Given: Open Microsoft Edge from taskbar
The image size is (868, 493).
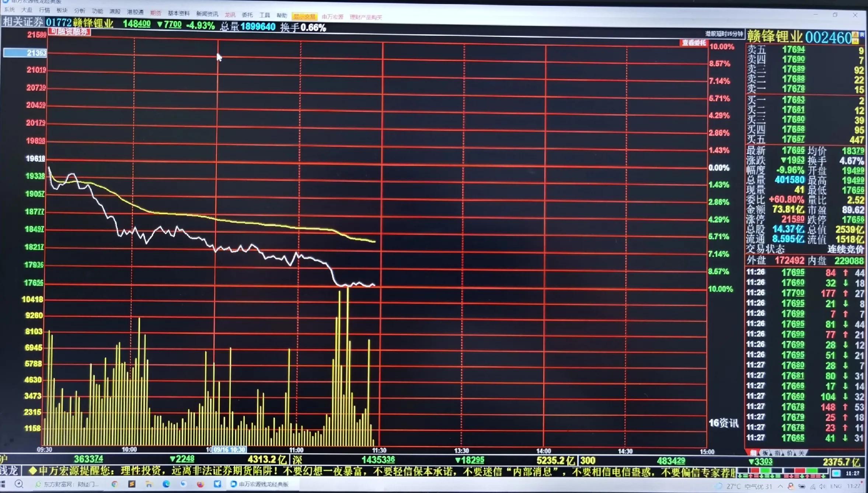Looking at the screenshot, I should [166, 484].
